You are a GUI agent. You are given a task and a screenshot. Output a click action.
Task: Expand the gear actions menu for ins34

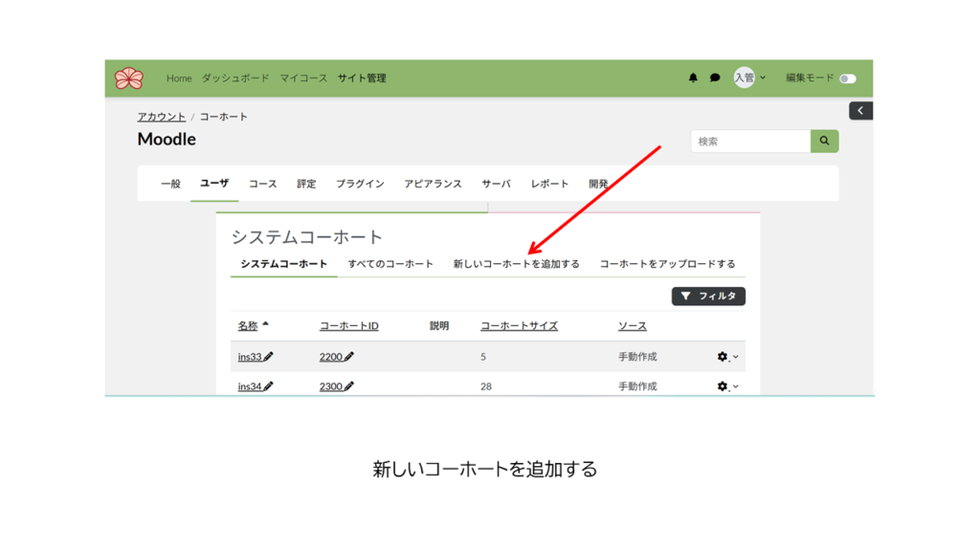[727, 386]
